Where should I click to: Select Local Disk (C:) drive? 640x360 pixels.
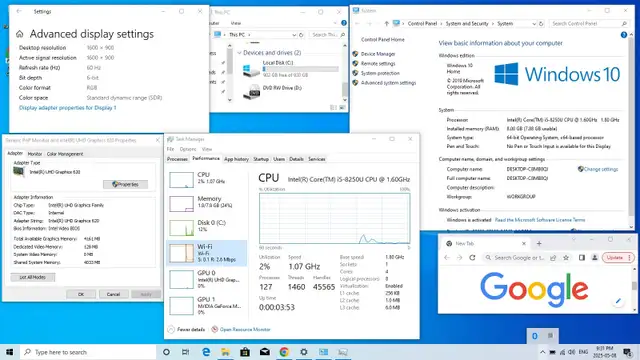[291, 69]
